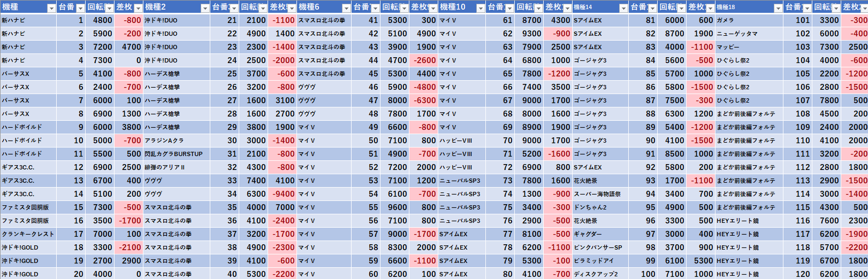Select the ディスクアップ2 cell
The width and height of the screenshot is (868, 279).
point(600,274)
